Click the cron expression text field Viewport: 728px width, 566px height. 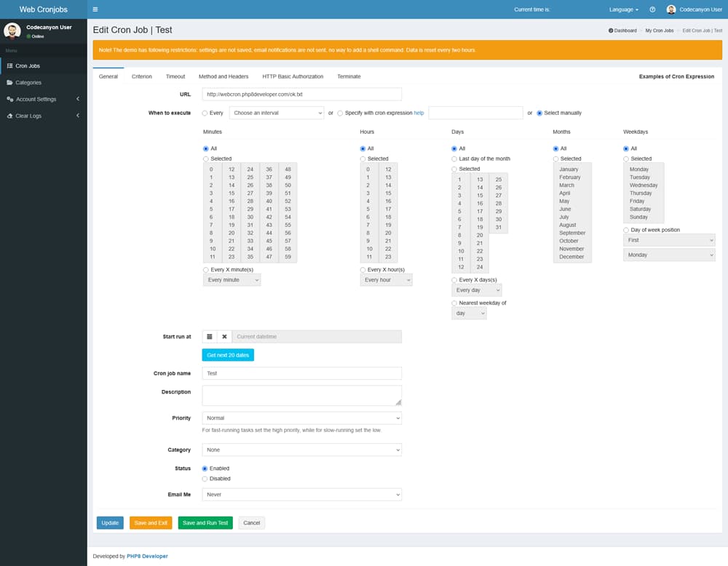(475, 113)
